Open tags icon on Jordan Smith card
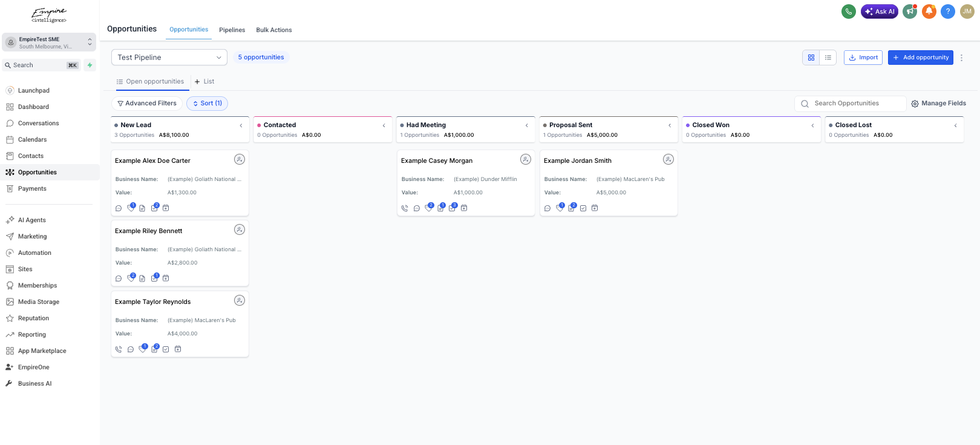980x445 pixels. coord(560,208)
